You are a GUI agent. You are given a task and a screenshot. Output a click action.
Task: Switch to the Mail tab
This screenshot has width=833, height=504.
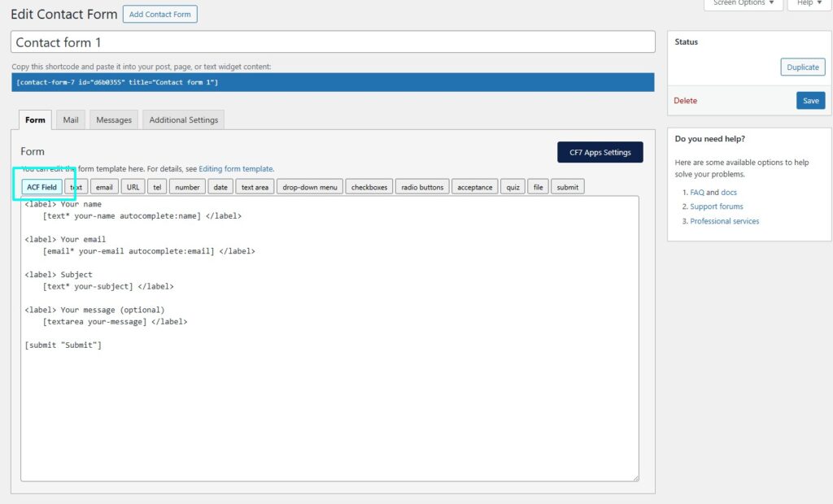[x=71, y=120]
